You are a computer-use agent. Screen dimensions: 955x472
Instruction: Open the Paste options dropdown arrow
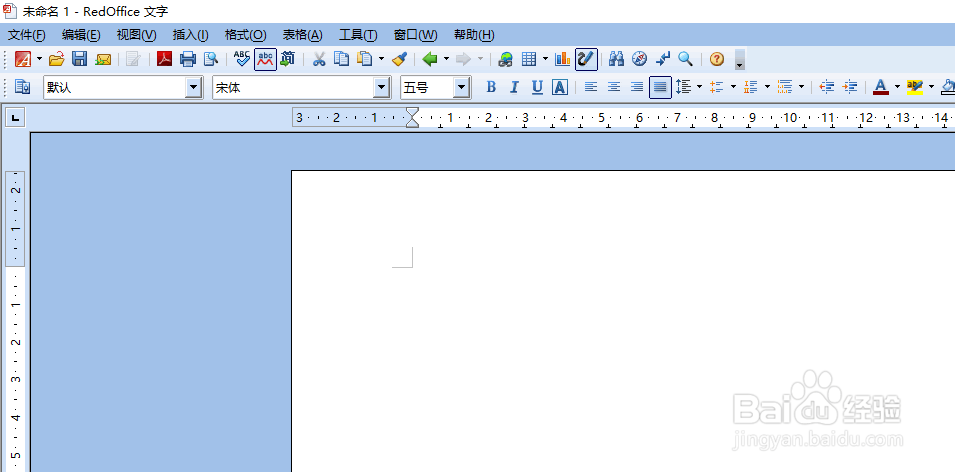pos(381,59)
